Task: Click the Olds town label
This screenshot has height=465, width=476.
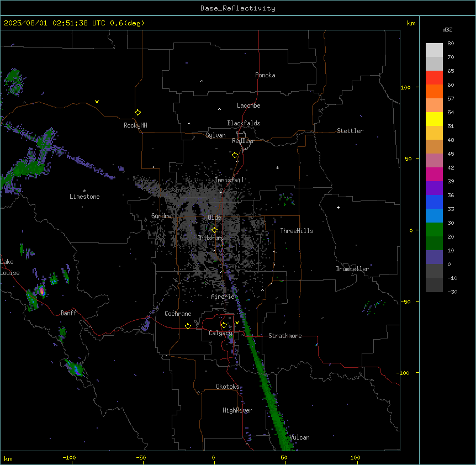Action: (214, 218)
